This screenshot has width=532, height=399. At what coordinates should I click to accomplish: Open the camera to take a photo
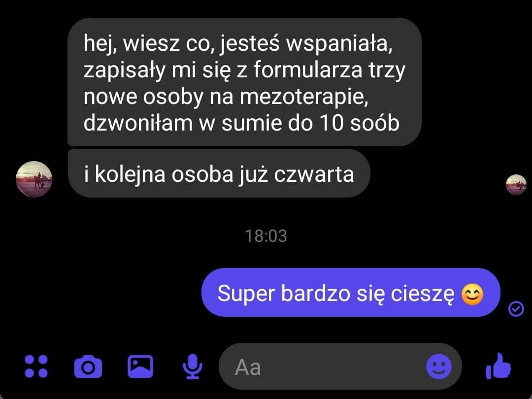[88, 366]
